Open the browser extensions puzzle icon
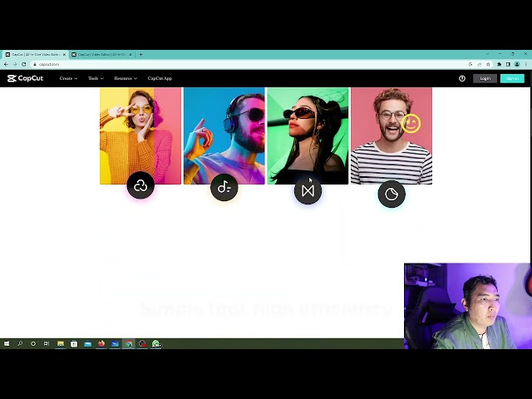The height and width of the screenshot is (399, 532). click(499, 64)
